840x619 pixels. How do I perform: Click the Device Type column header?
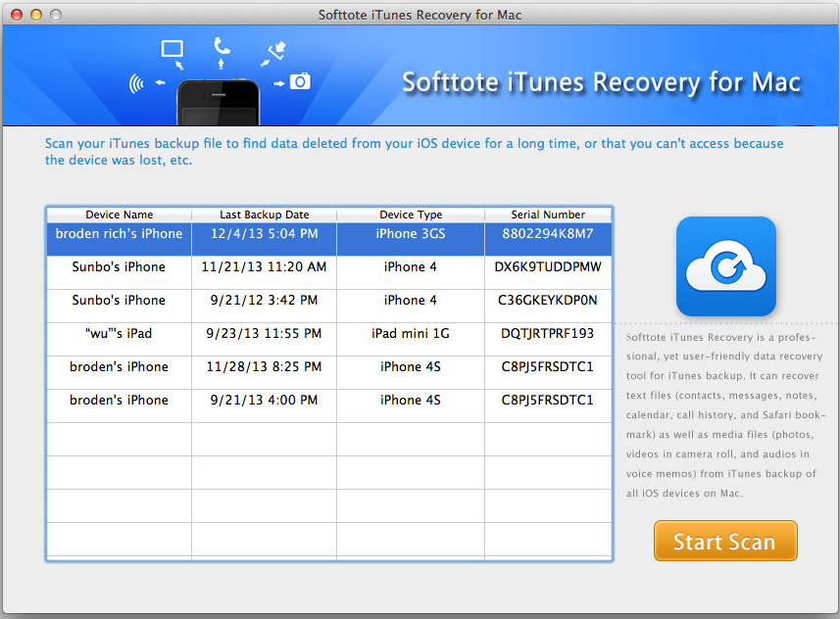(411, 214)
